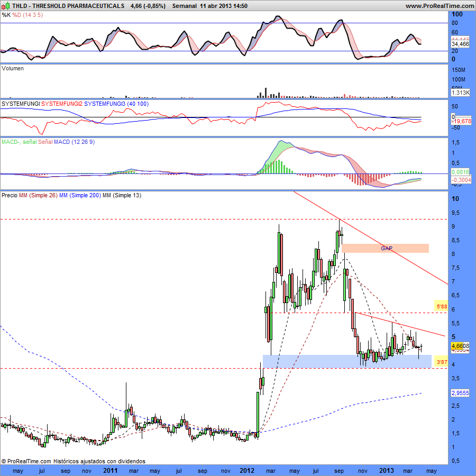Click the 4,66 (-0,85%) quote in the header
Image resolution: width=476 pixels, height=476 pixels.
(x=148, y=6)
